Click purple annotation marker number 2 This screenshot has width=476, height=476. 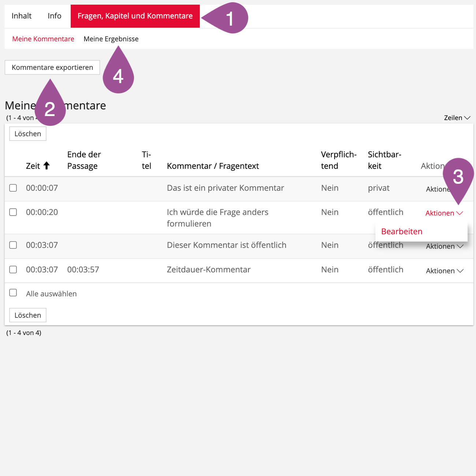[x=50, y=109]
